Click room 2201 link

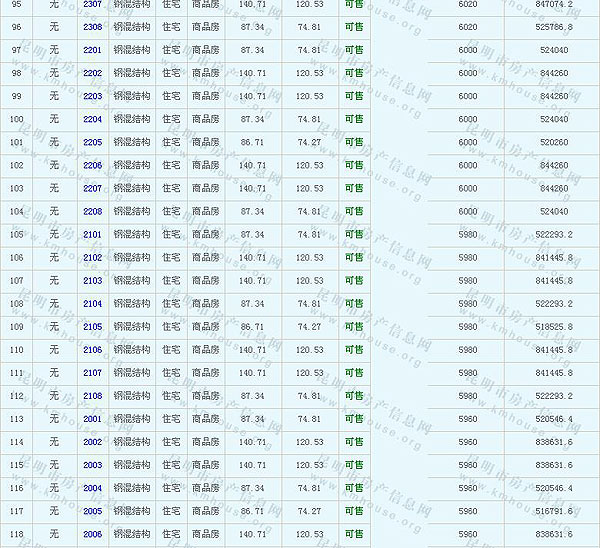(x=92, y=50)
